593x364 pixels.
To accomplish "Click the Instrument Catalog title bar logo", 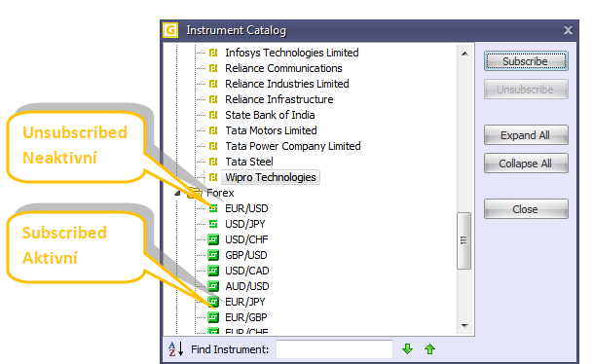I will tap(170, 30).
